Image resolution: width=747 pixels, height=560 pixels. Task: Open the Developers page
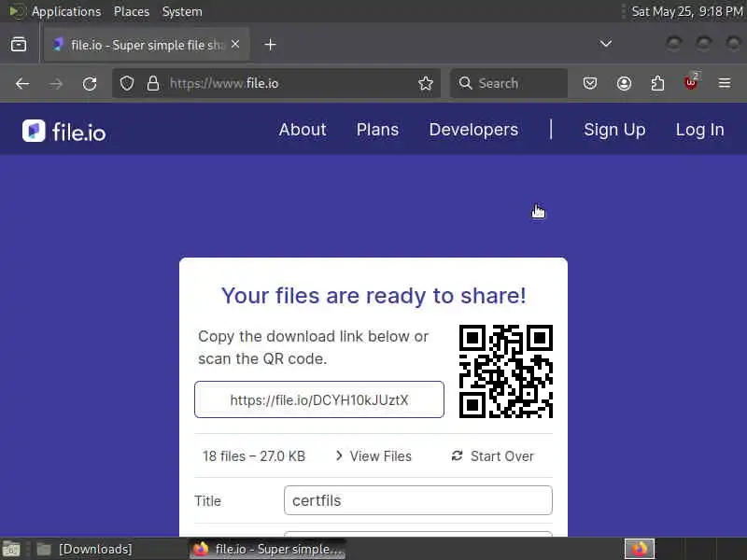[x=473, y=130]
